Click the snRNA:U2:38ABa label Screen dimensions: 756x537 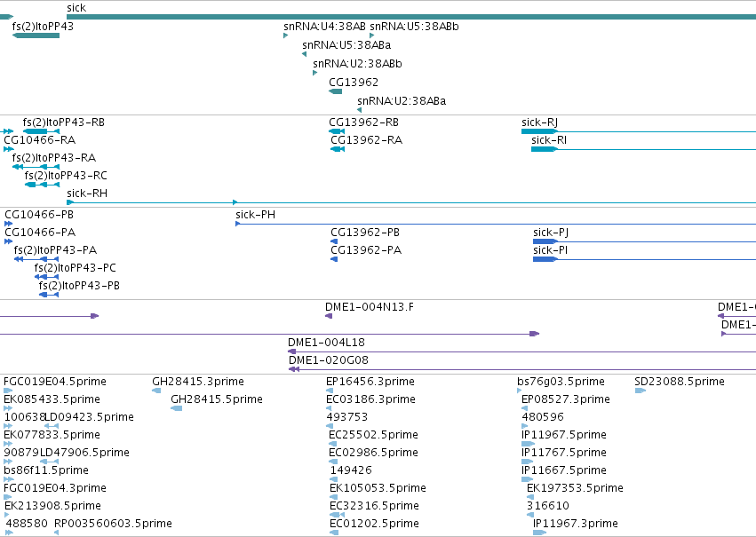tap(402, 101)
